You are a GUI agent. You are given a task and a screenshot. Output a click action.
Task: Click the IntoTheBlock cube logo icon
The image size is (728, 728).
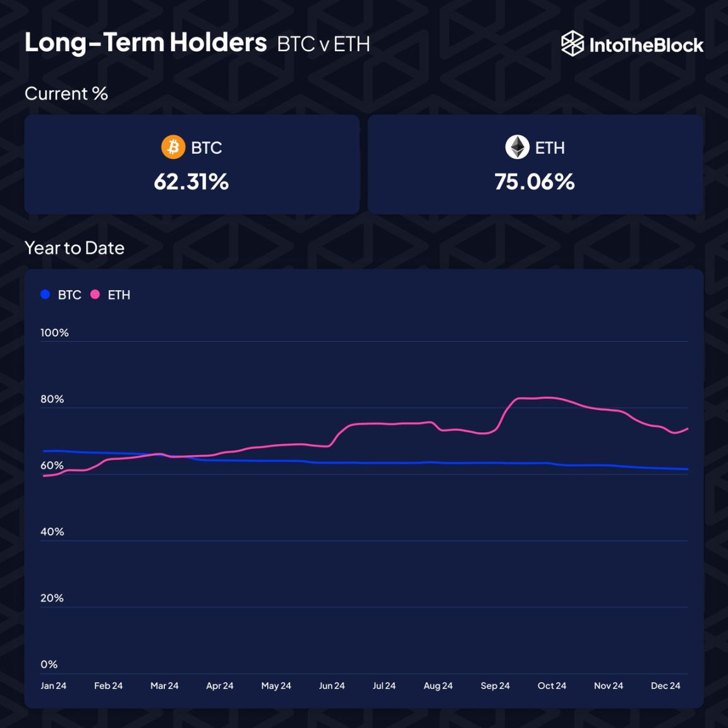[x=573, y=44]
